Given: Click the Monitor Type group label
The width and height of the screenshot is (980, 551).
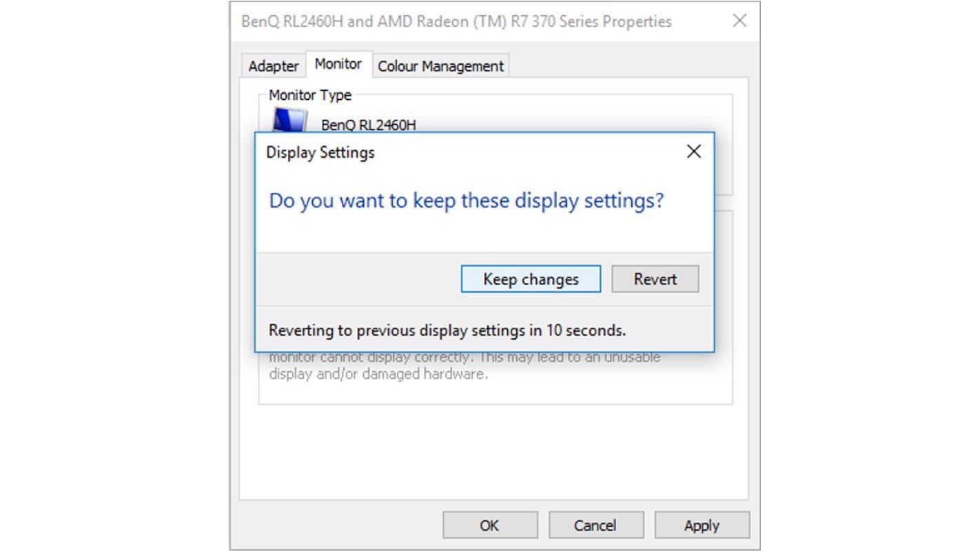Looking at the screenshot, I should pos(310,95).
